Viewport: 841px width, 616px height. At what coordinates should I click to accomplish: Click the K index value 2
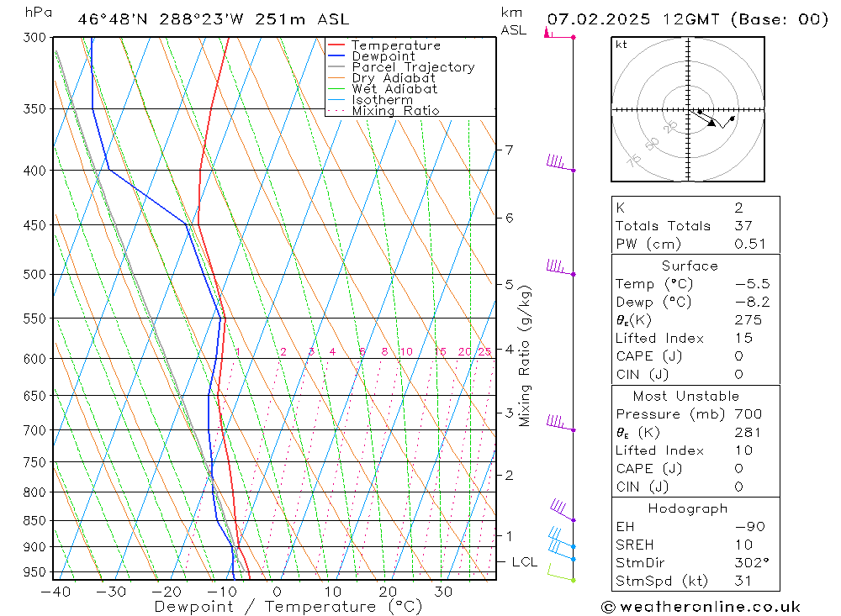(739, 208)
